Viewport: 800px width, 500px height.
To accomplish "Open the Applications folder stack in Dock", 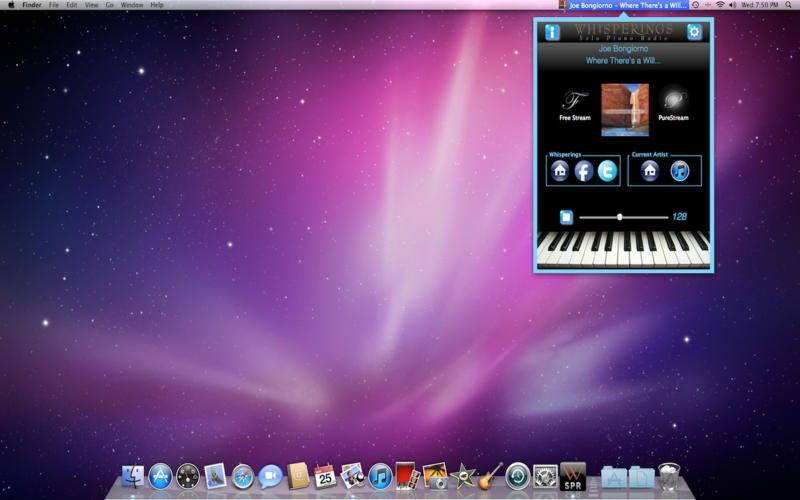I will click(x=614, y=477).
